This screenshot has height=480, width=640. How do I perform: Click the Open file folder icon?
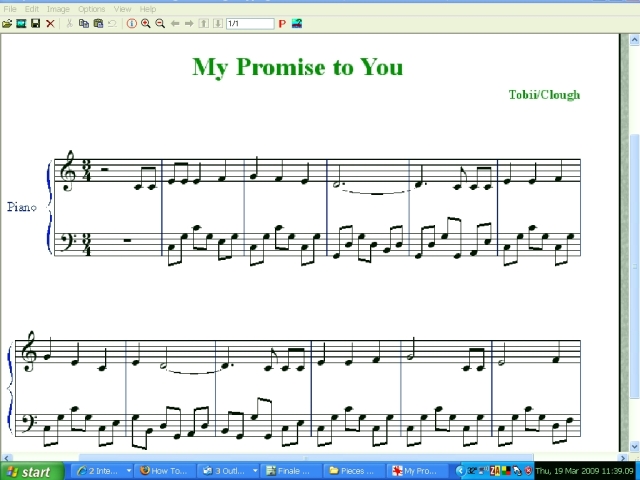(8, 23)
